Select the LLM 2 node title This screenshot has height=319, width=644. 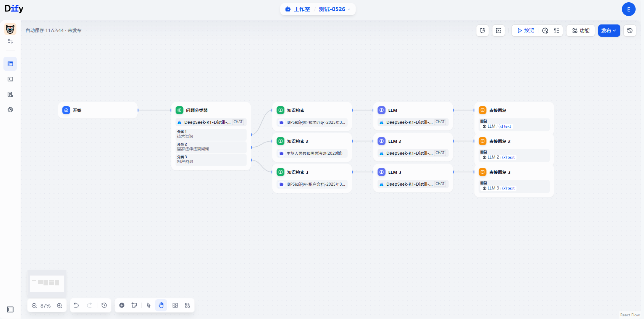(x=395, y=141)
